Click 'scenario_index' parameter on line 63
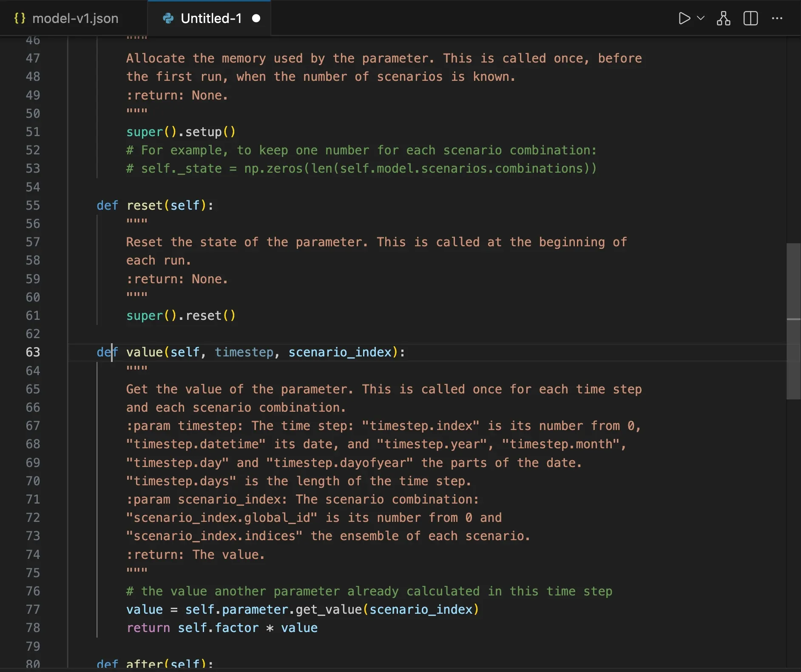Screen dimensions: 801x672 [x=340, y=352]
